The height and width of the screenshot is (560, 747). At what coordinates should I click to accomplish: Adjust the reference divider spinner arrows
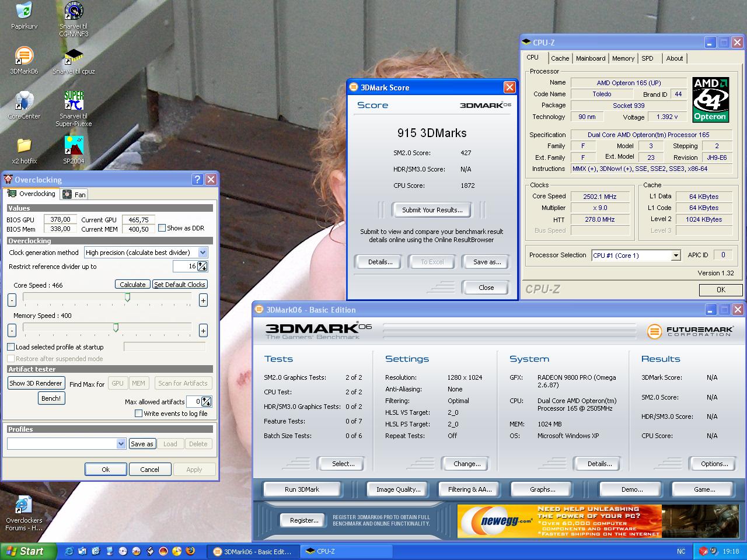(x=202, y=267)
